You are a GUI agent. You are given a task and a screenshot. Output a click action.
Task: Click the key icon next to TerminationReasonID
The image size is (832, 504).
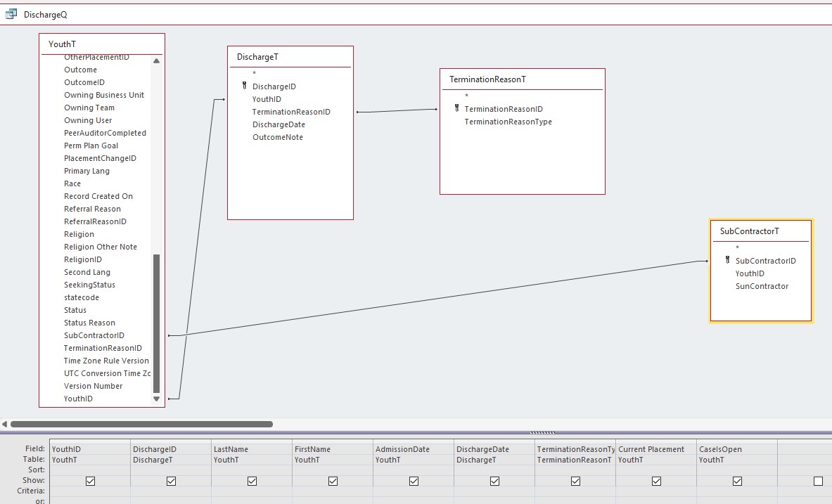(456, 108)
